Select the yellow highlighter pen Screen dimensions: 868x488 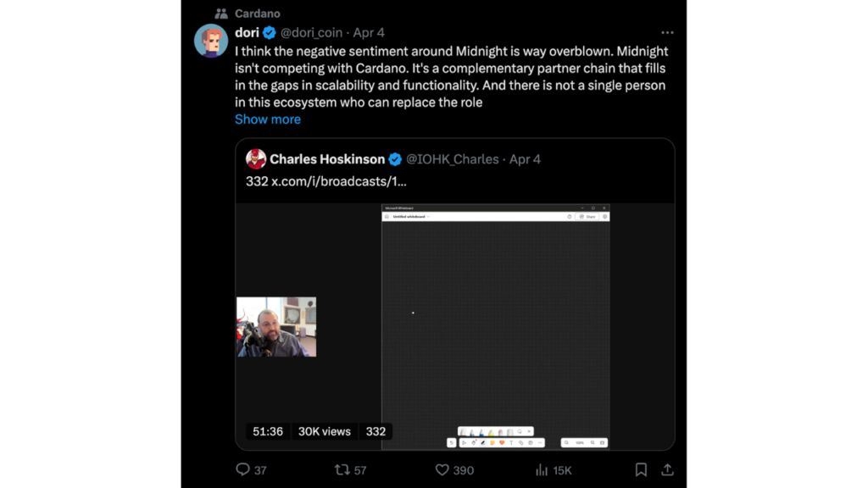pyautogui.click(x=492, y=432)
